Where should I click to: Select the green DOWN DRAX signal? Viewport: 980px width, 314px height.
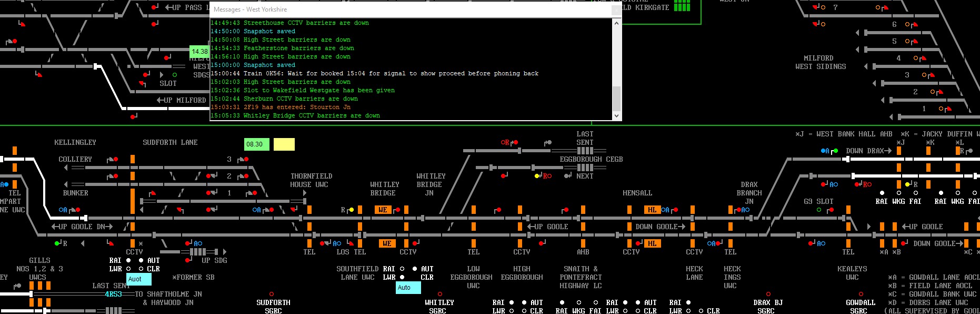click(835, 151)
